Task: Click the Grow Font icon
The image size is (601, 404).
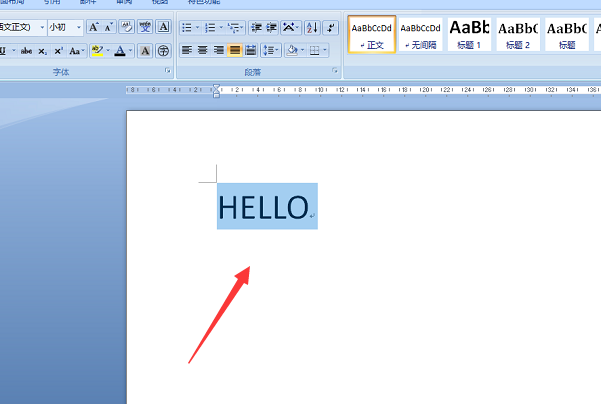Action: click(94, 27)
